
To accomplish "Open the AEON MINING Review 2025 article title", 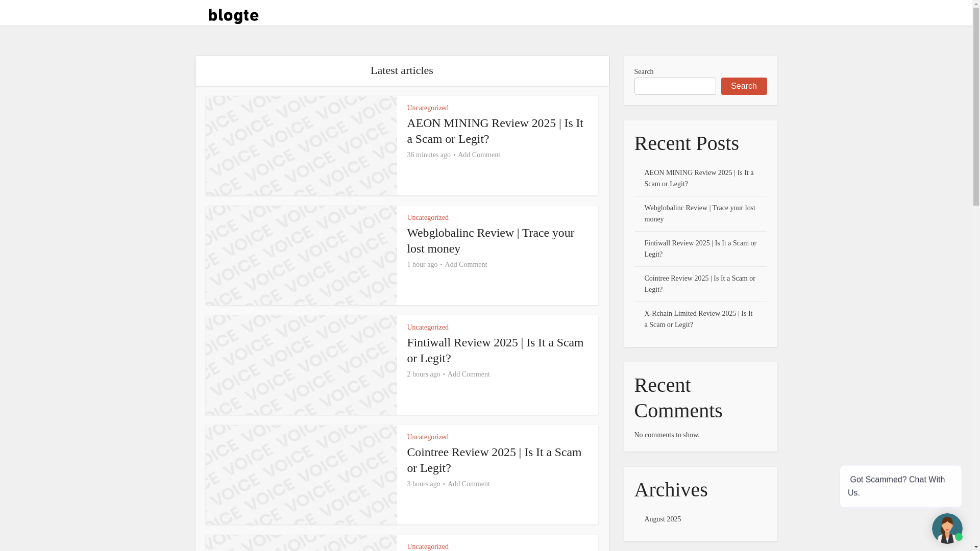I will (495, 131).
